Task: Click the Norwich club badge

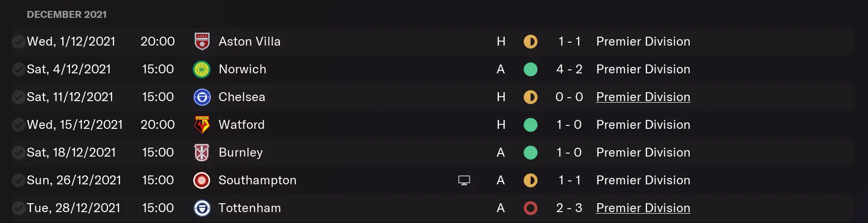Action: click(202, 69)
